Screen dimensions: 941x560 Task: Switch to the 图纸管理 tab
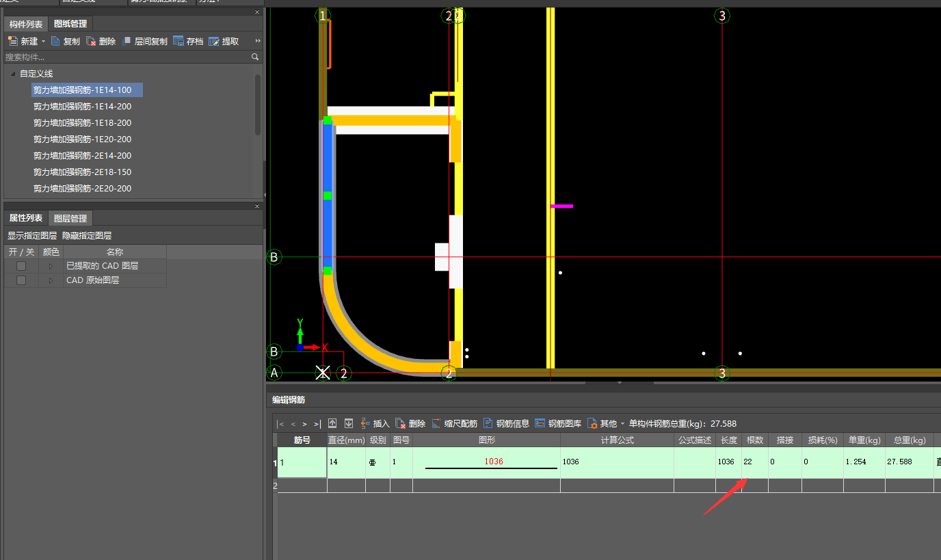tap(70, 25)
